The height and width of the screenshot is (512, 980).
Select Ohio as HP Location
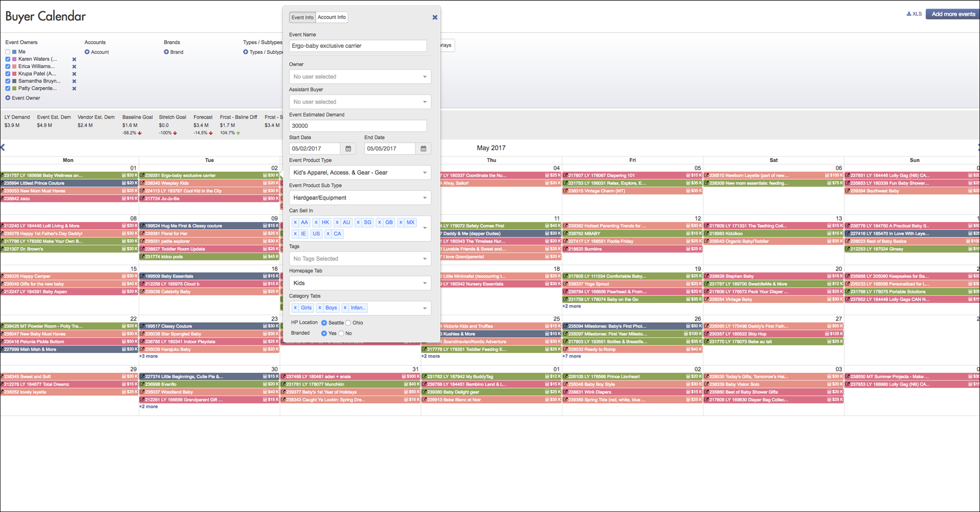click(348, 323)
